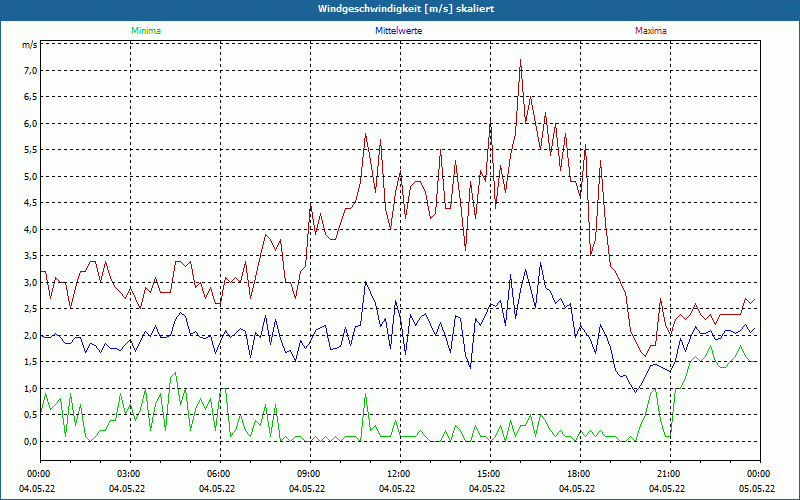This screenshot has width=800, height=500.
Task: Click the red Maxima legend label
Action: [651, 31]
